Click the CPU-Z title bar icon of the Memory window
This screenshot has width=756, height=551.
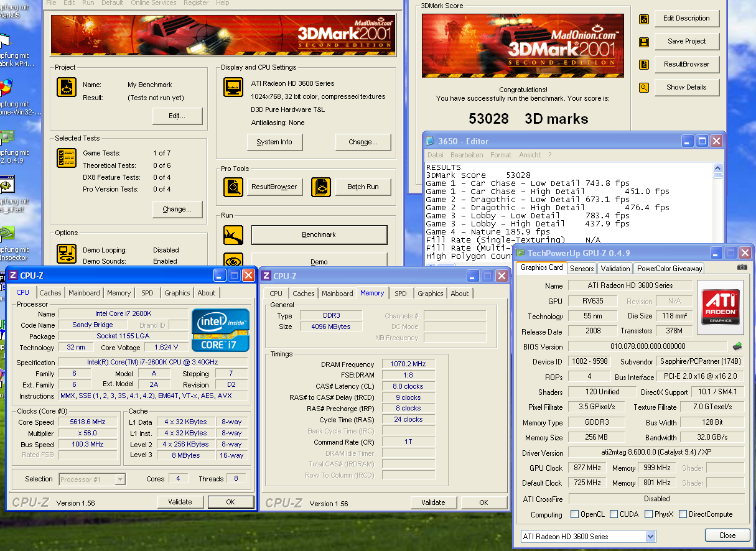(x=265, y=276)
